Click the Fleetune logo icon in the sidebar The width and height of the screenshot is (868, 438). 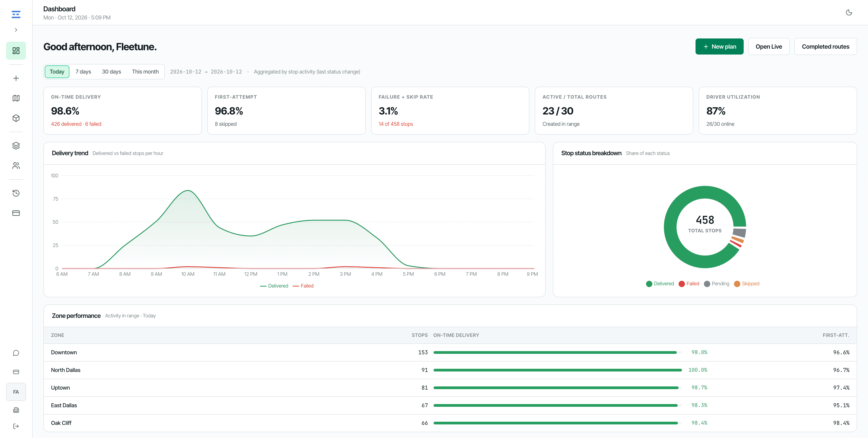tap(16, 14)
